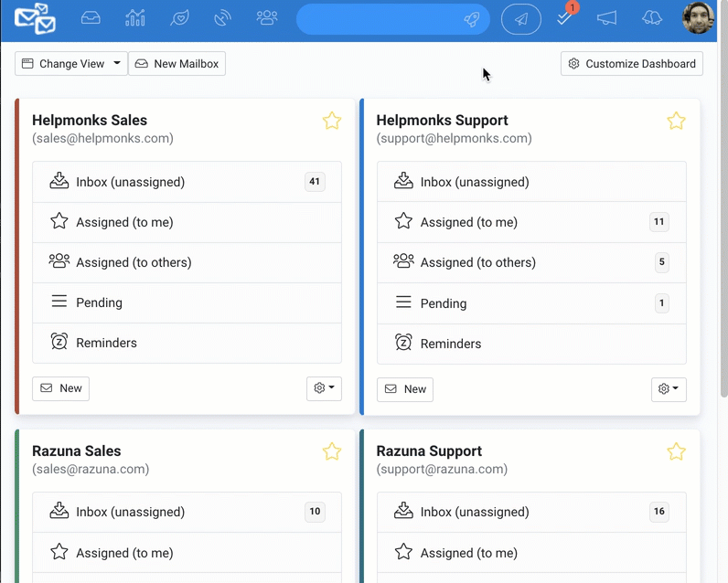Click the New Mailbox button
The height and width of the screenshot is (583, 728).
[x=177, y=64]
